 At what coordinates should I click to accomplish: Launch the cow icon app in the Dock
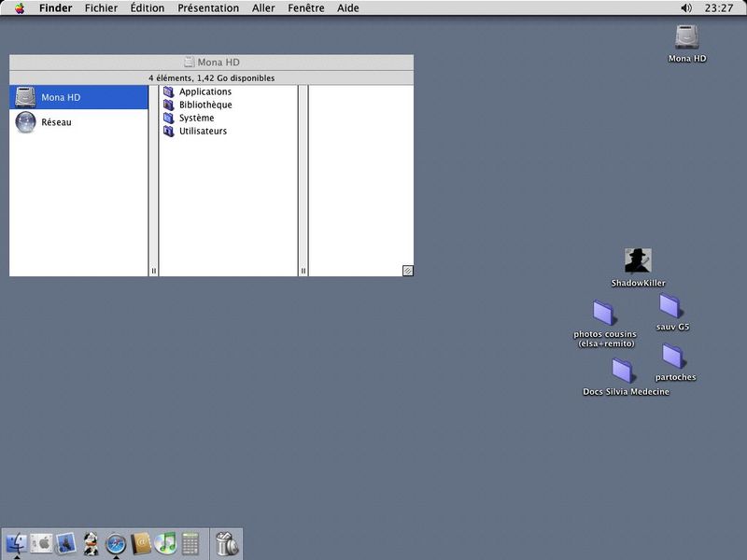click(91, 543)
